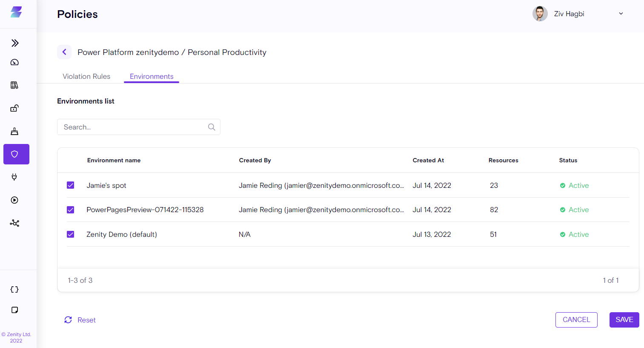Select the Environments tab
644x348 pixels.
tap(152, 76)
